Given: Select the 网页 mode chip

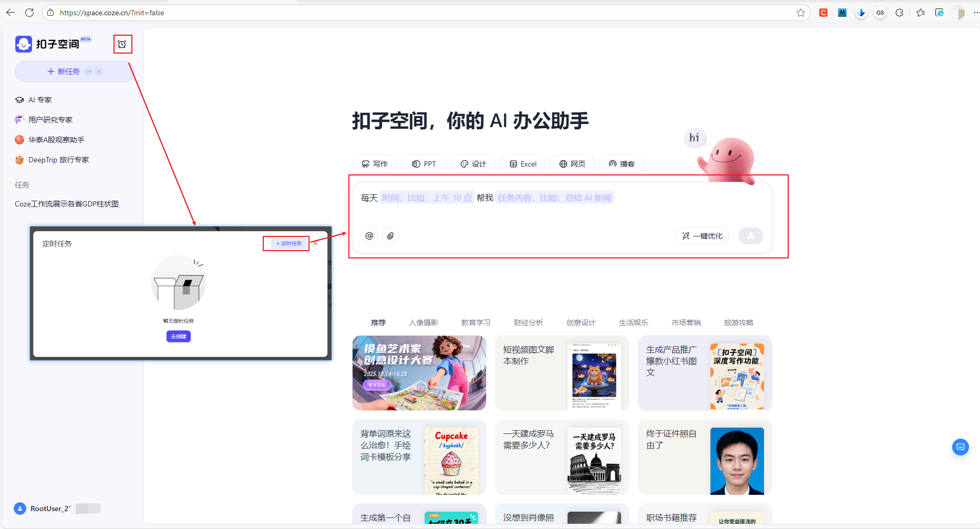Looking at the screenshot, I should click(572, 164).
